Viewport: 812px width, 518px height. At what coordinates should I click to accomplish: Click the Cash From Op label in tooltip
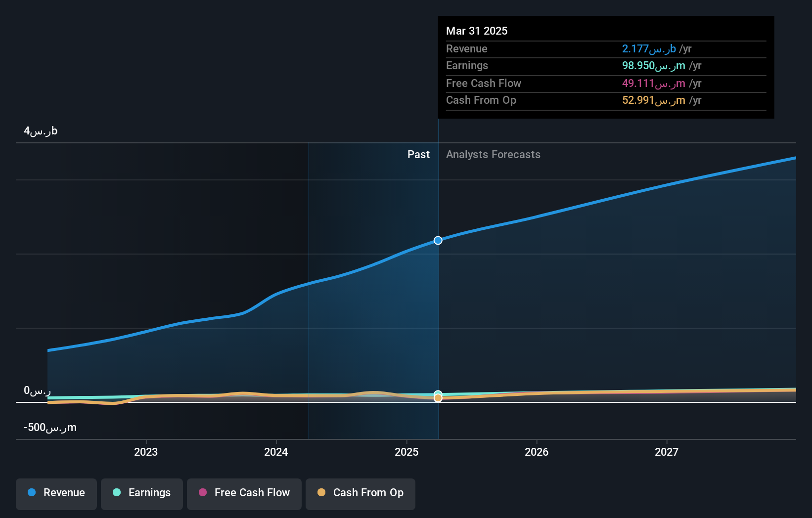click(x=481, y=100)
